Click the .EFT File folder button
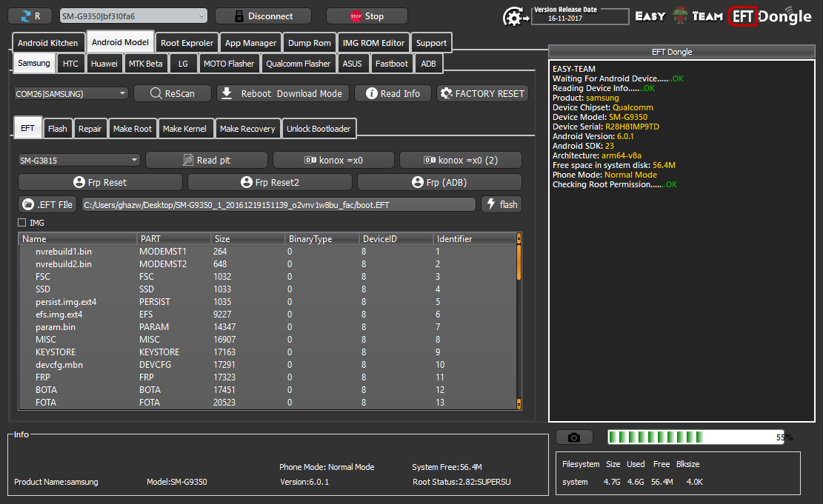This screenshot has width=823, height=504. [47, 204]
